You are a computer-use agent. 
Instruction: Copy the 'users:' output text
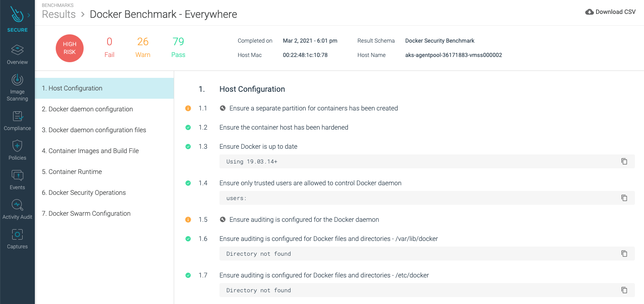click(624, 198)
